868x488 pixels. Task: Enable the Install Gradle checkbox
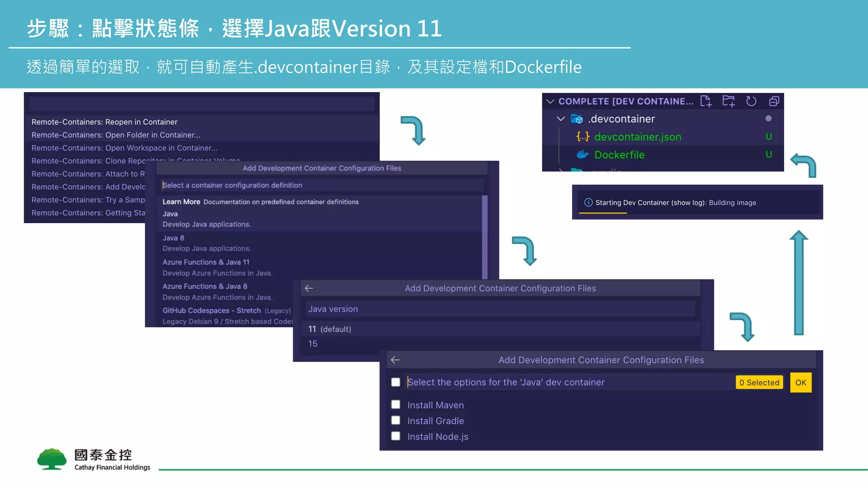396,420
